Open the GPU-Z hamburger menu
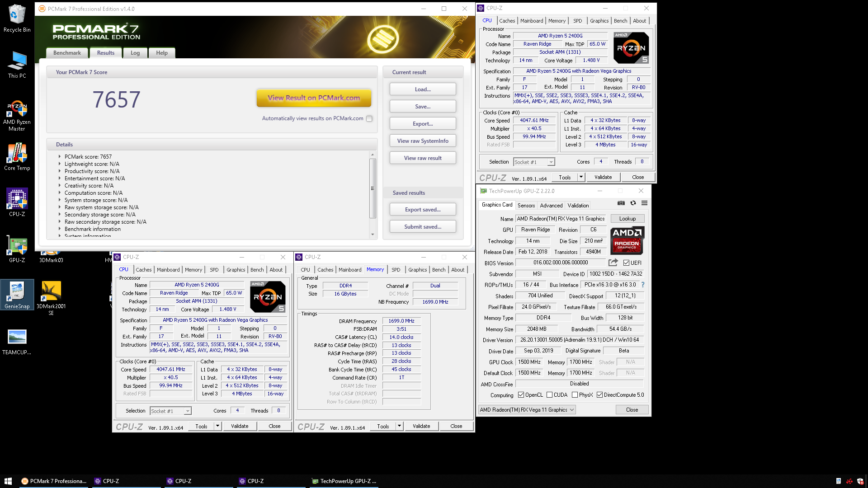Viewport: 868px width, 488px height. click(x=644, y=203)
